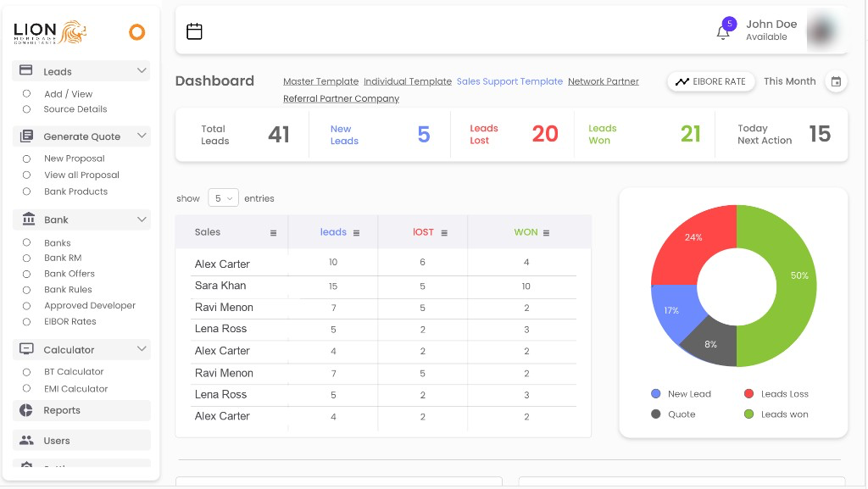
Task: Click the Reports pie chart icon
Action: point(26,410)
